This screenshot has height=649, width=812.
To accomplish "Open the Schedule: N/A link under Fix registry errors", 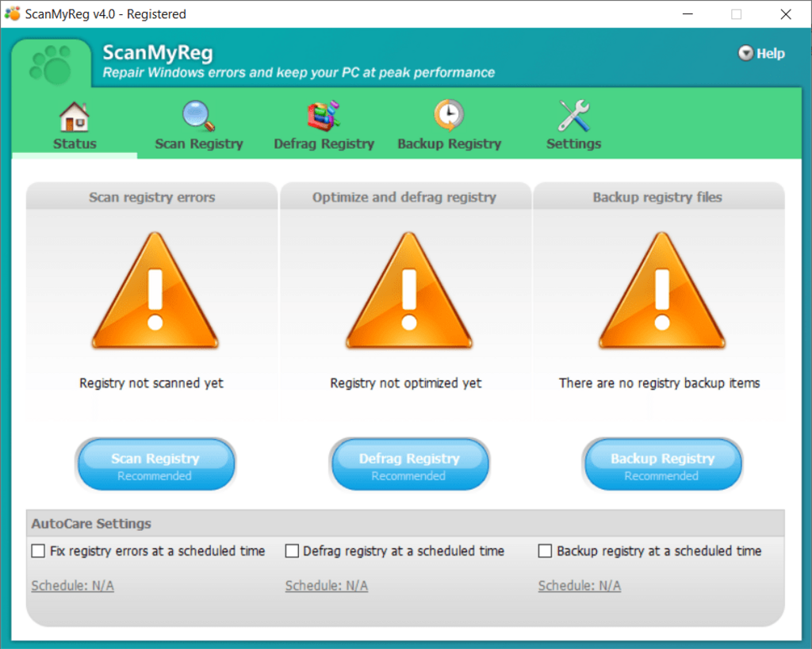I will [x=72, y=586].
